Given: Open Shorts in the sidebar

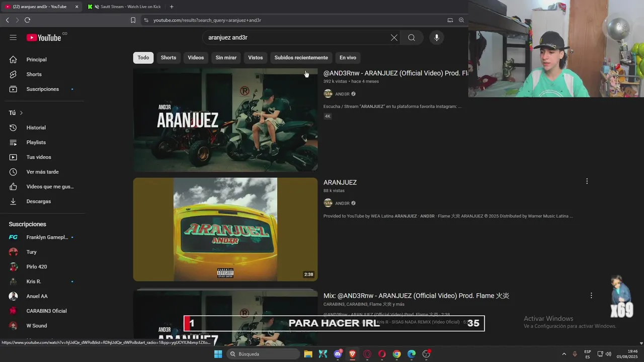Looking at the screenshot, I should [x=42, y=74].
